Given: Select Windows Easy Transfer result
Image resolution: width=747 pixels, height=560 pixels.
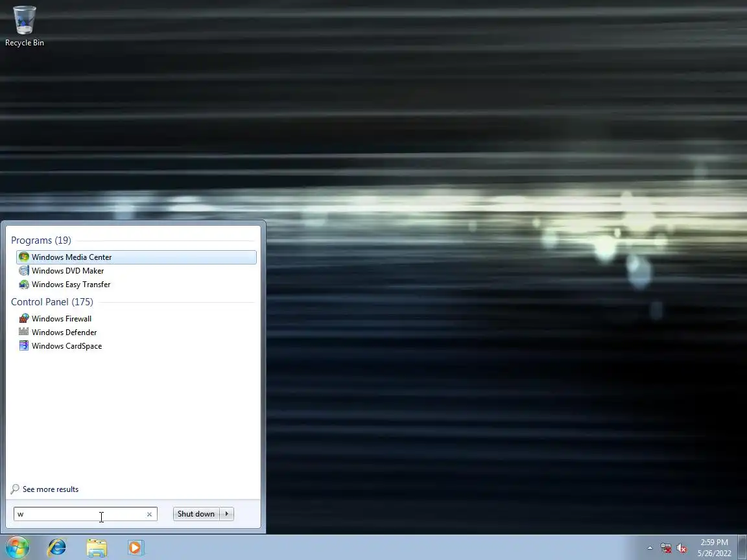Looking at the screenshot, I should coord(136,285).
